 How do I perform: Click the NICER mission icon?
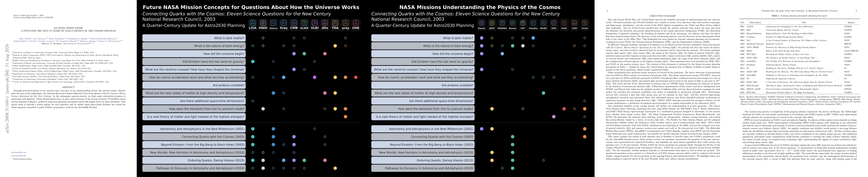click(543, 23)
